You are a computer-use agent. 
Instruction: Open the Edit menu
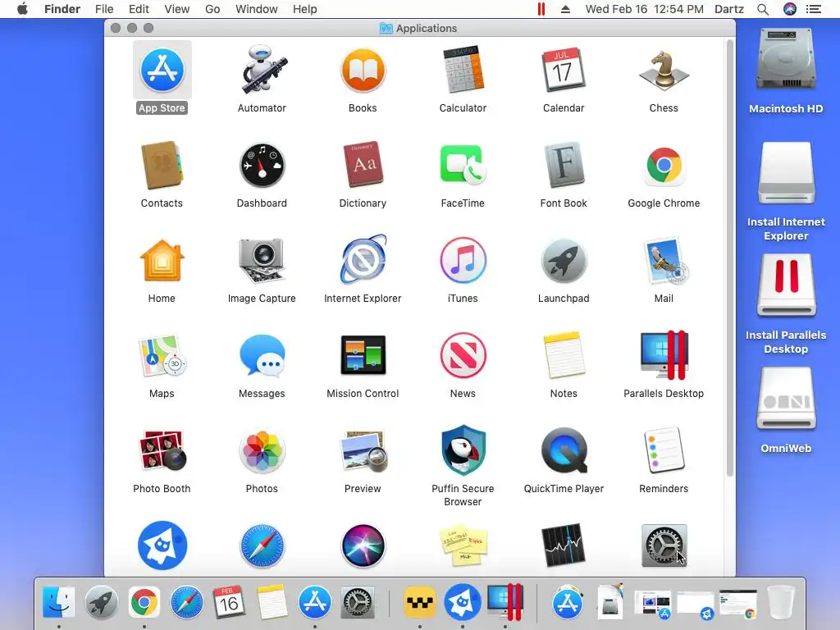[x=139, y=9]
